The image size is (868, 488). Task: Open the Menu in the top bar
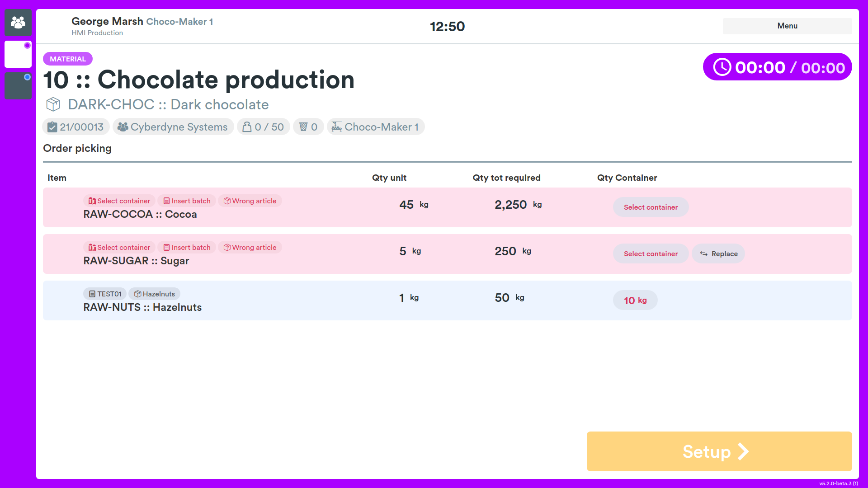pos(787,26)
